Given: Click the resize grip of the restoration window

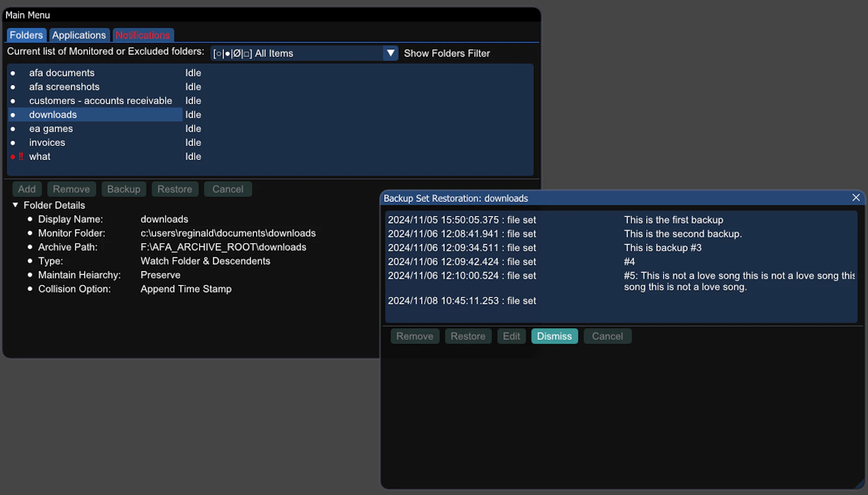Looking at the screenshot, I should [x=860, y=484].
